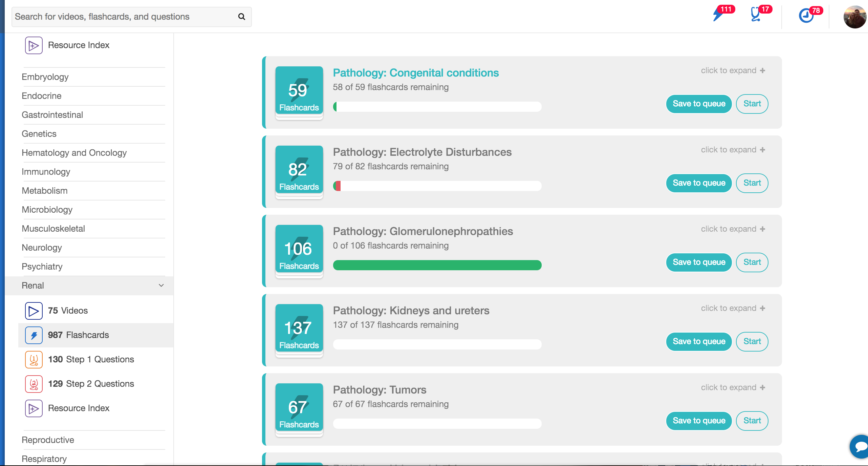
Task: Open the user profile avatar
Action: pyautogui.click(x=854, y=17)
